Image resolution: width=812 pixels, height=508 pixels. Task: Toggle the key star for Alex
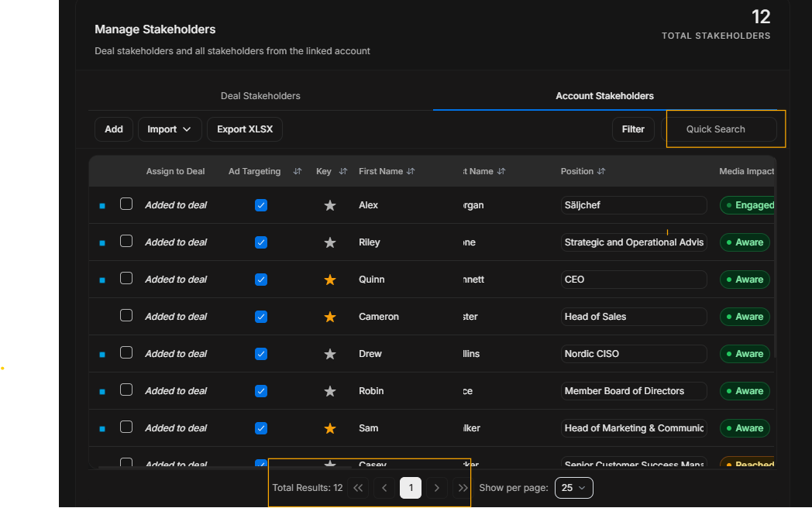[x=330, y=205]
